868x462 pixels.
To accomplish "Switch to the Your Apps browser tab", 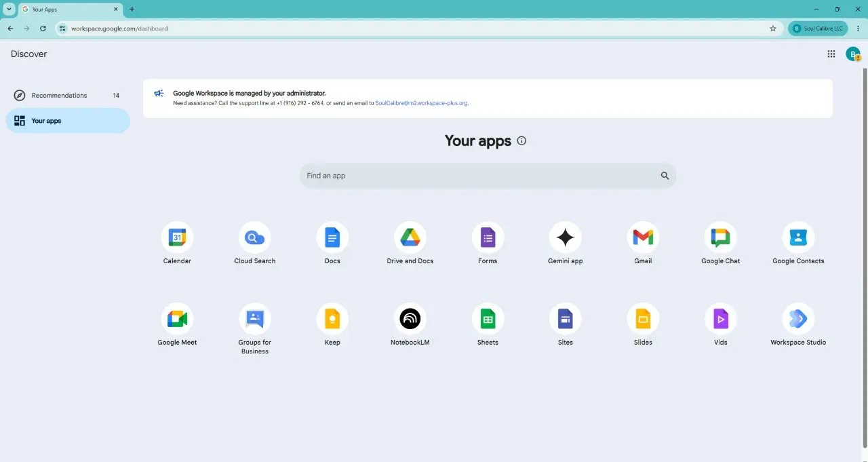I will point(69,9).
